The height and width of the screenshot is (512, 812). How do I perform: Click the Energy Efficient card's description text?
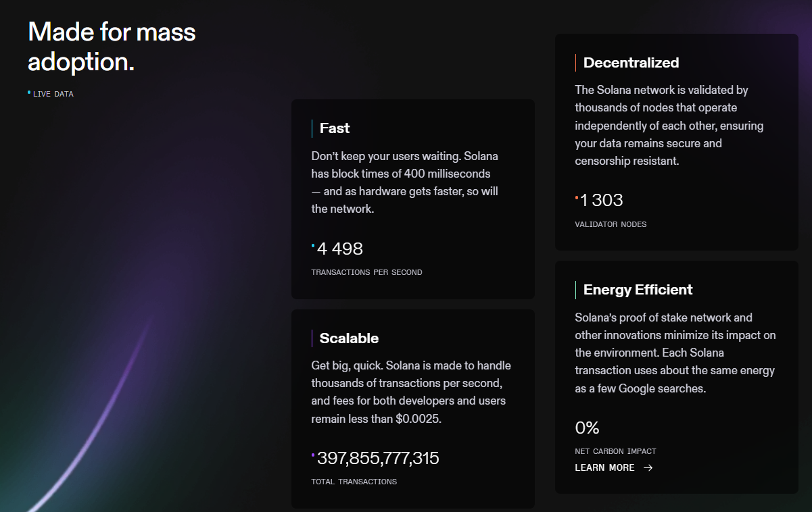coord(675,353)
